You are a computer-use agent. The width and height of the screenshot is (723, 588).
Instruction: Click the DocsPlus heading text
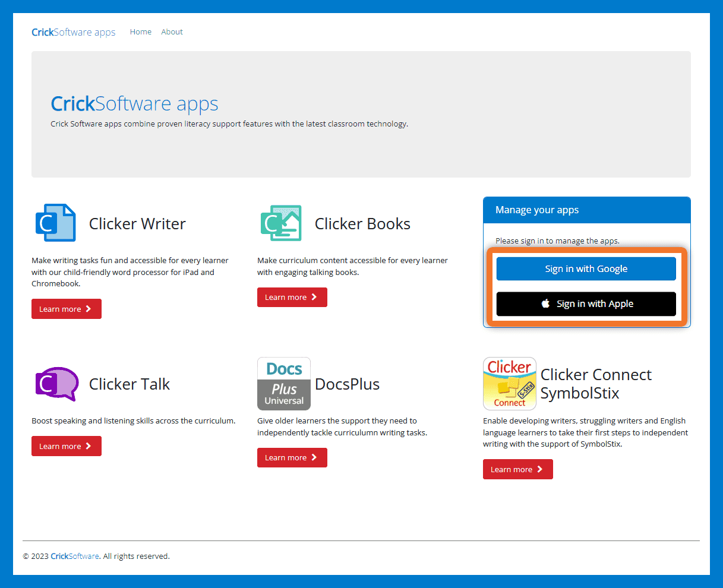pyautogui.click(x=347, y=384)
